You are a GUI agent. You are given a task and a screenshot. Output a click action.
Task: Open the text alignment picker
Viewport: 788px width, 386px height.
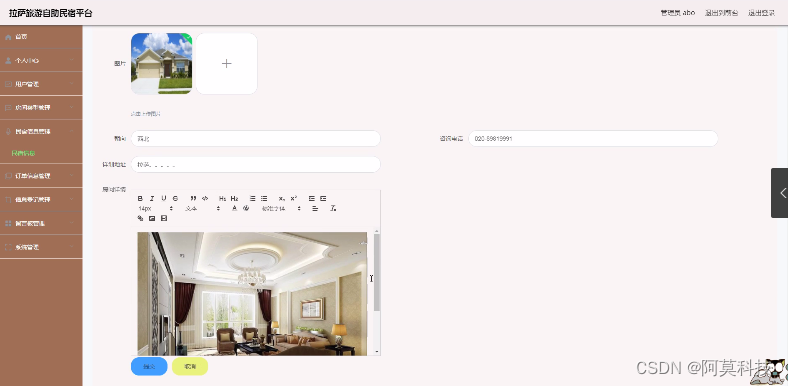(x=315, y=208)
